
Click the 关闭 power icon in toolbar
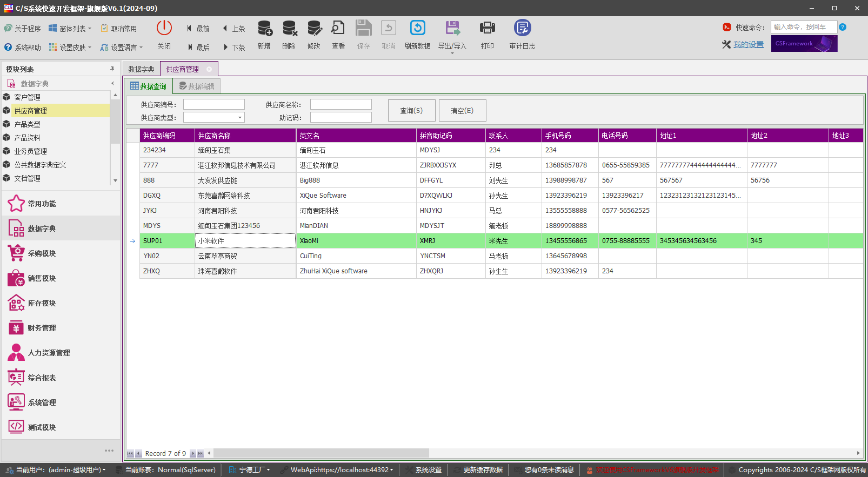click(164, 28)
